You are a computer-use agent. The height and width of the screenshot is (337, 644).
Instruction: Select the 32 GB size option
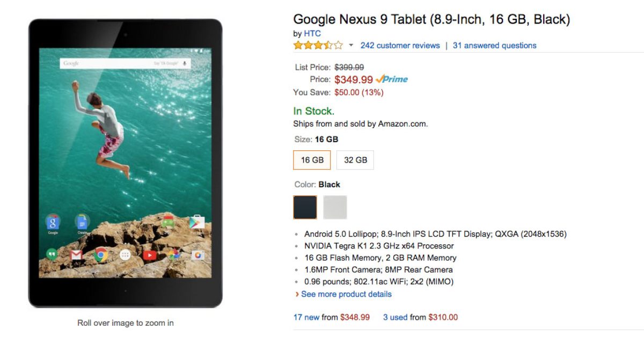(x=355, y=160)
